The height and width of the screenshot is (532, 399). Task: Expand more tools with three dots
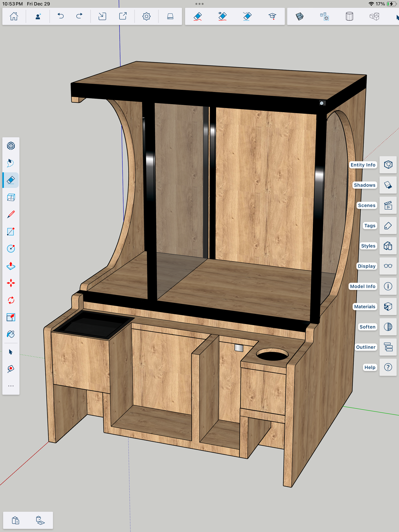coord(11,386)
